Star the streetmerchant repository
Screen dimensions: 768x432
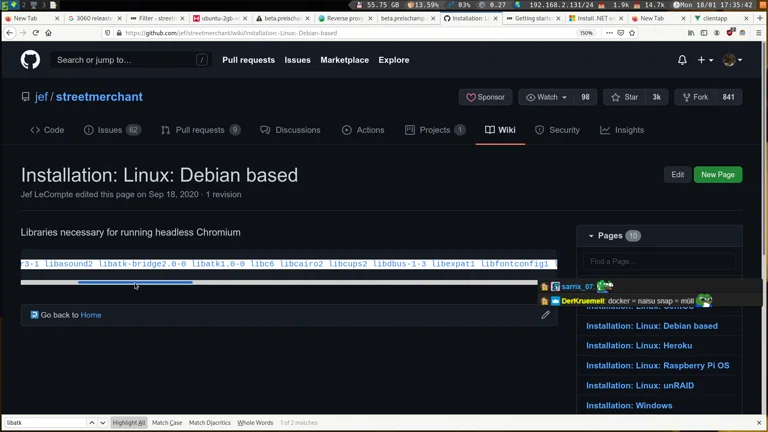[624, 97]
